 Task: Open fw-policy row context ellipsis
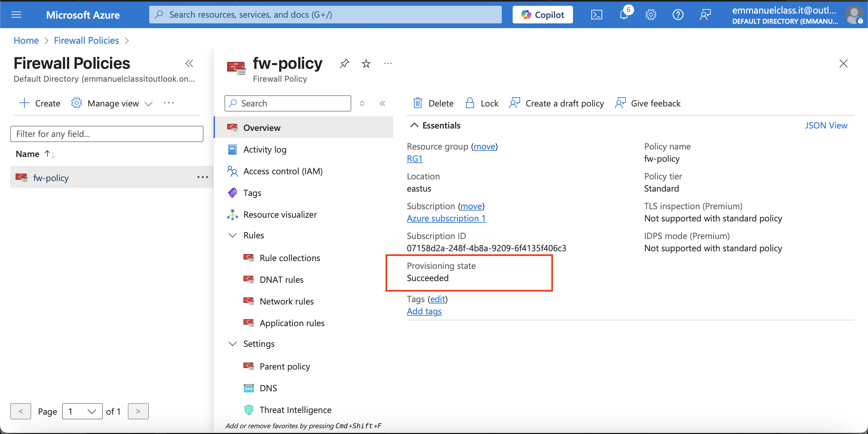tap(203, 177)
